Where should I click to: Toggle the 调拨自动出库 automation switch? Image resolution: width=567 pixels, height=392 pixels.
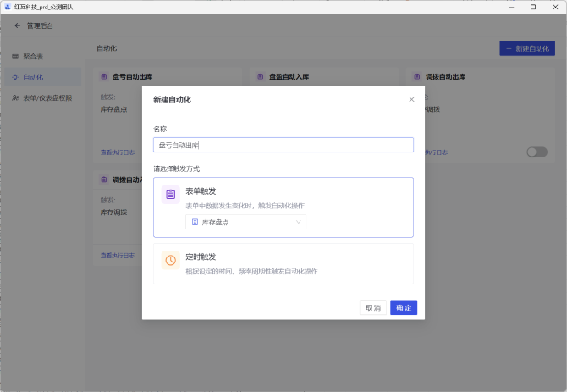point(537,152)
